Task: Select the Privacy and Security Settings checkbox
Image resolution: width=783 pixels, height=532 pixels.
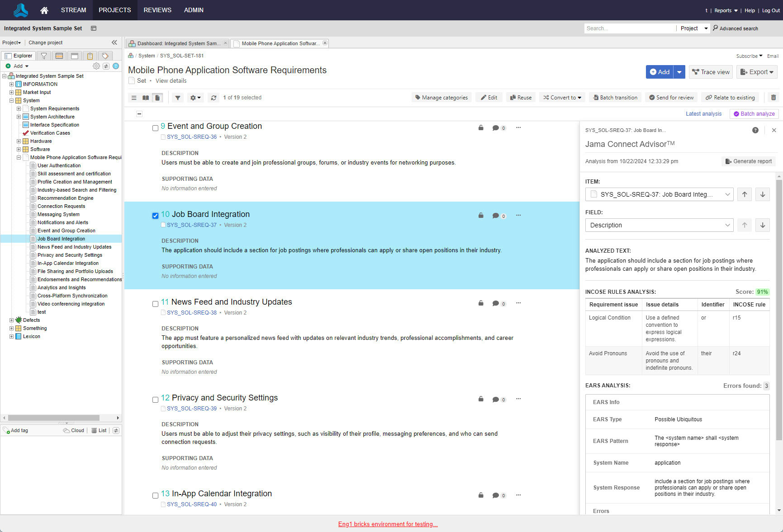Action: [155, 400]
